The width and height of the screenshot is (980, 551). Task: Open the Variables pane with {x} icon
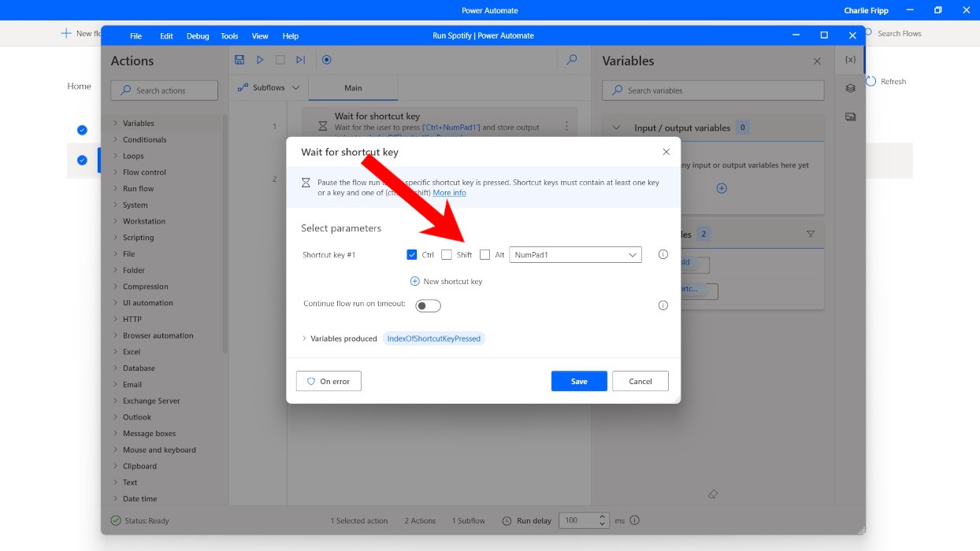(x=850, y=59)
